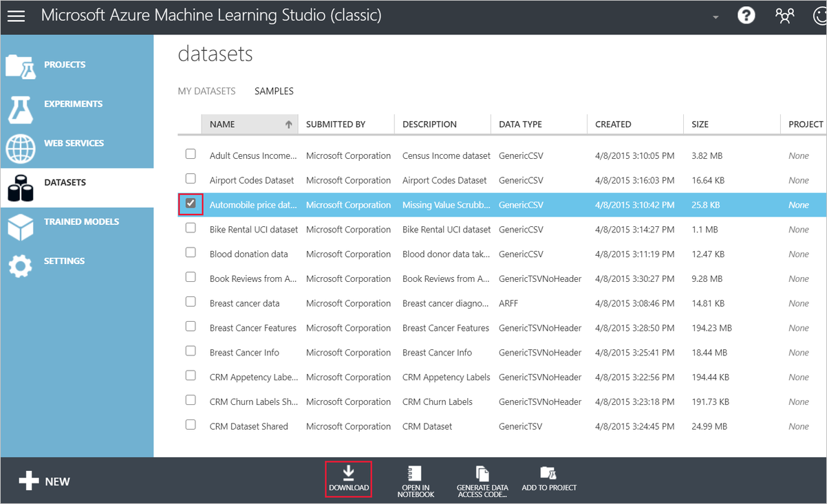Check the Blood donation data checkbox

pyautogui.click(x=191, y=252)
